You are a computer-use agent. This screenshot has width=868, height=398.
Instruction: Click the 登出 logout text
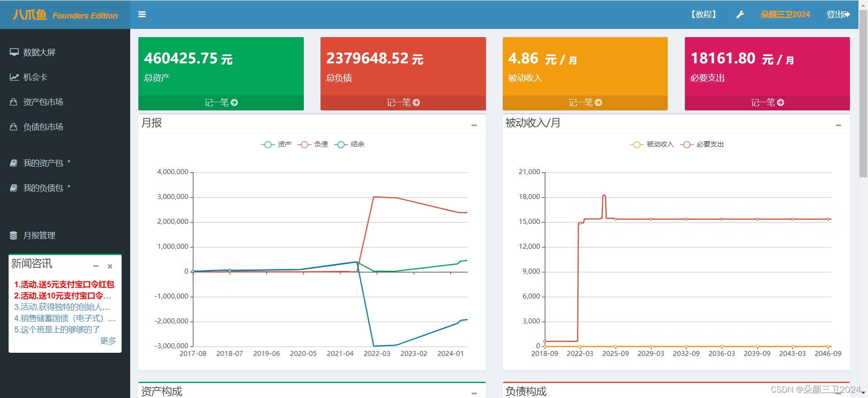pyautogui.click(x=835, y=14)
